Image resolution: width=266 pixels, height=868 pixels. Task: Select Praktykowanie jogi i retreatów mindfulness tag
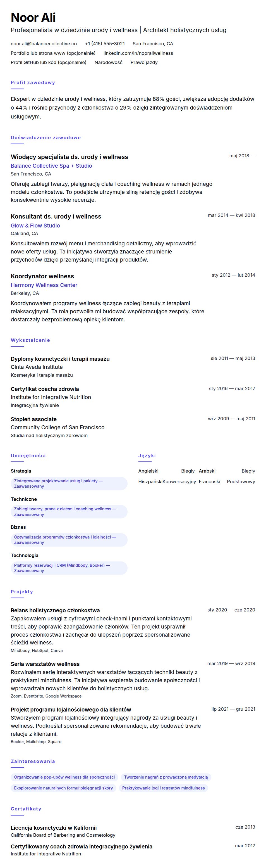pos(163,788)
